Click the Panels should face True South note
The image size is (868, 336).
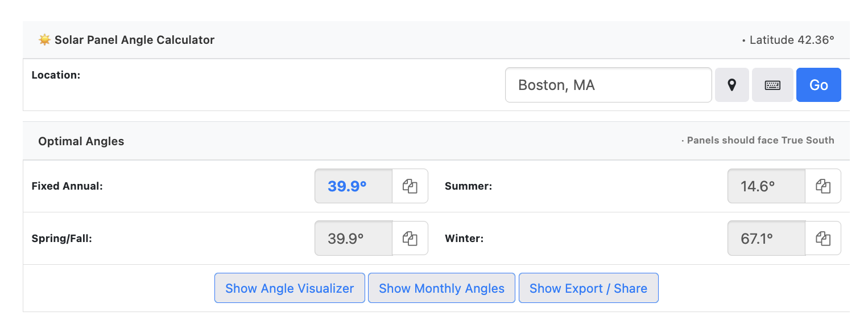click(760, 140)
